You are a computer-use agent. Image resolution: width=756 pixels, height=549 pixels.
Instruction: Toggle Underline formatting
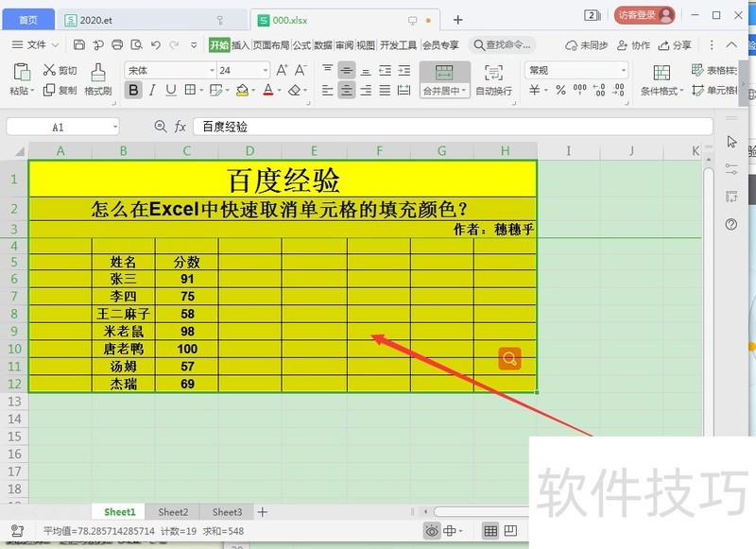click(x=171, y=90)
